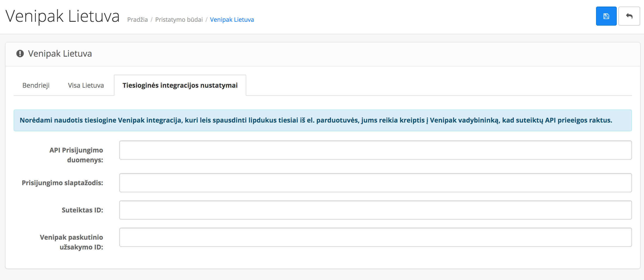Open the Visa Lietuva tab
644x280 pixels.
point(86,85)
